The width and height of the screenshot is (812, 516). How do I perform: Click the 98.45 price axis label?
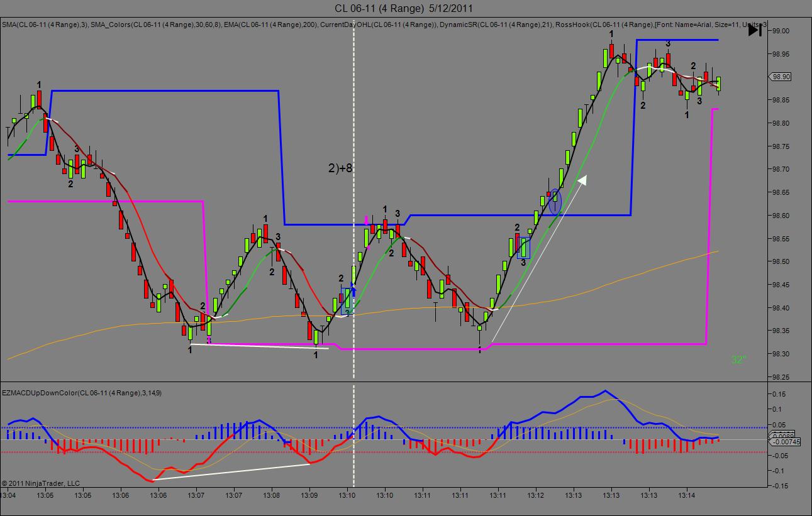click(781, 285)
